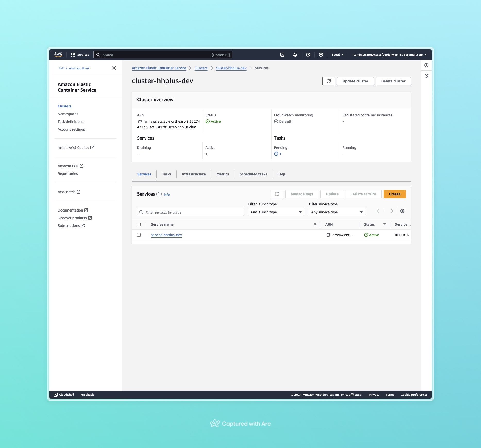Viewport: 481px width, 448px height.
Task: Switch to the Metrics tab
Action: coord(223,174)
